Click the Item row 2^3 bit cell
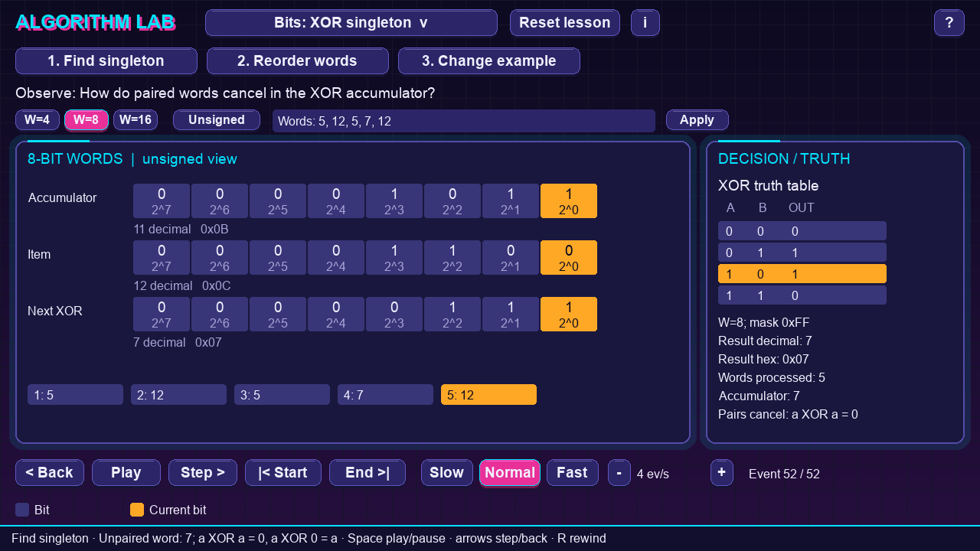 (x=394, y=258)
